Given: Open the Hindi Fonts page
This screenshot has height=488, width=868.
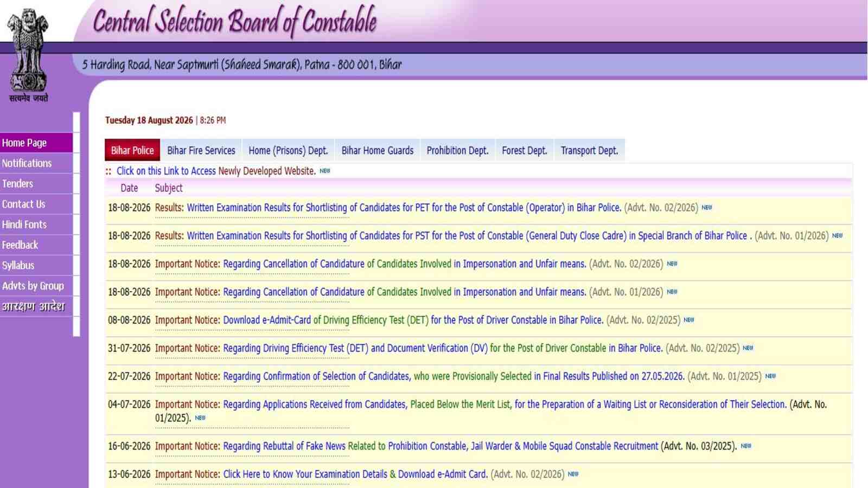Looking at the screenshot, I should (36, 224).
